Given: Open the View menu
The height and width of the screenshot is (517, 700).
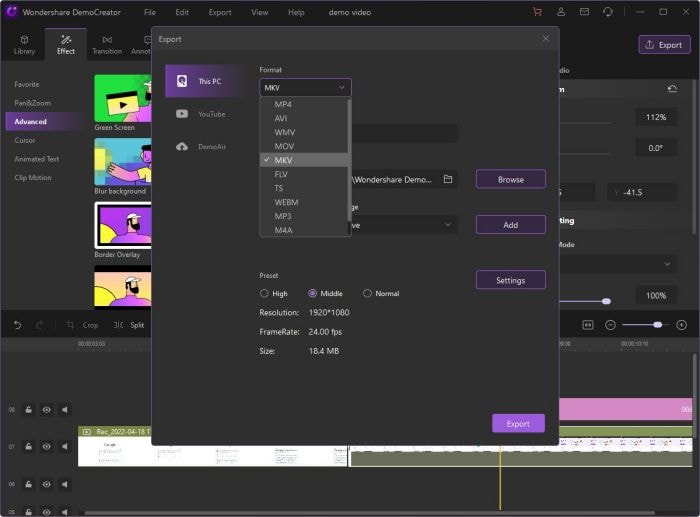Looking at the screenshot, I should point(259,12).
